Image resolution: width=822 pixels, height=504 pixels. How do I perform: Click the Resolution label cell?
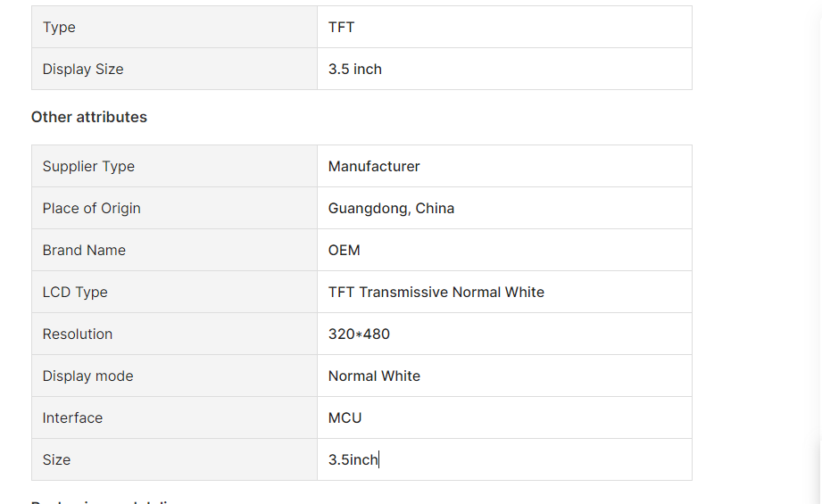78,335
